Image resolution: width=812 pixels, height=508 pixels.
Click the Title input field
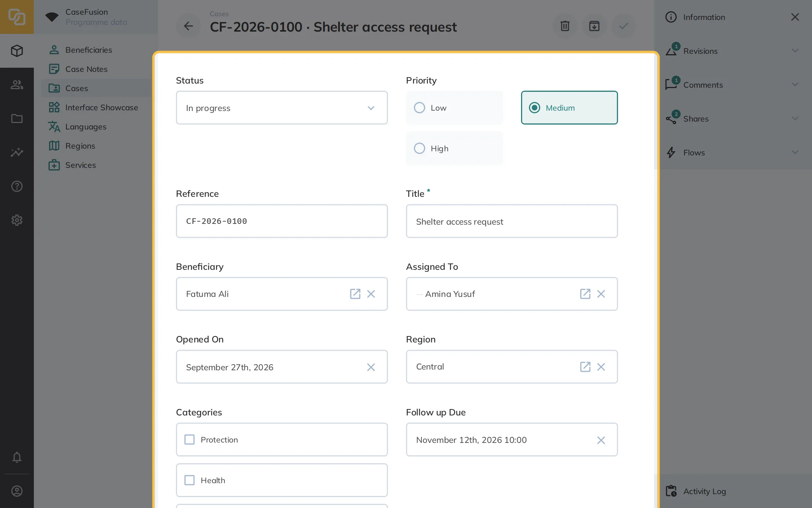512,221
